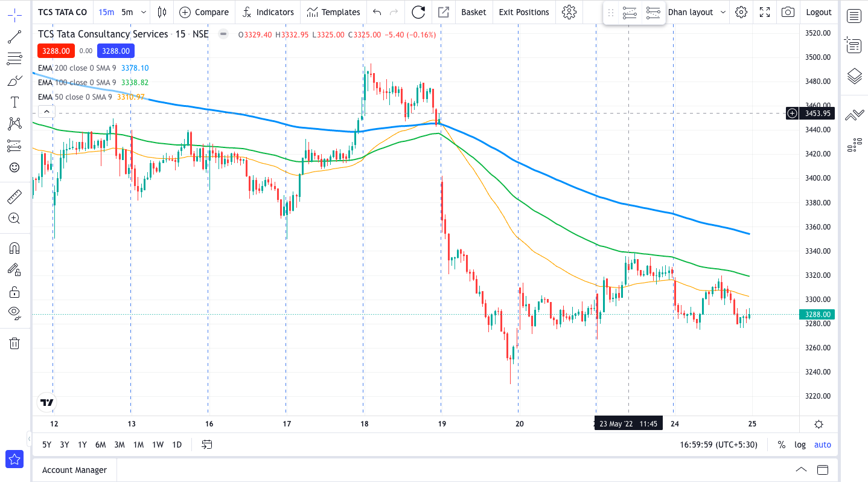Click the red sell 3288.00 button
Image resolution: width=868 pixels, height=482 pixels.
pos(57,51)
